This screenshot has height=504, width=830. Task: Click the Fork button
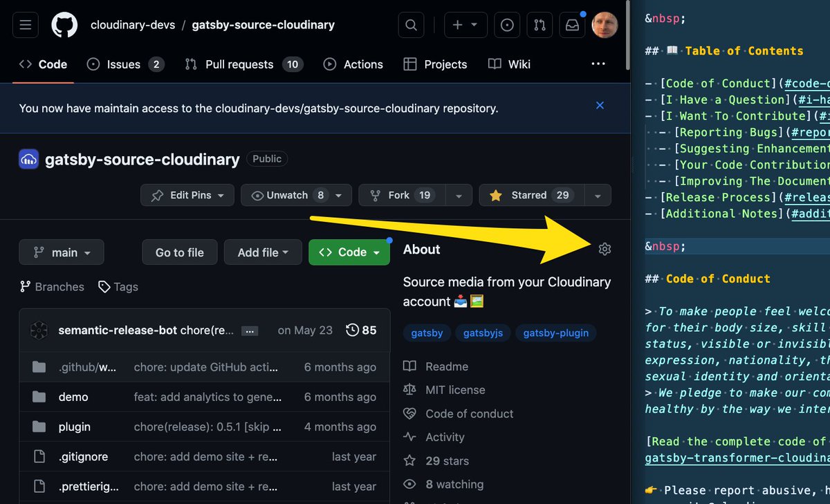click(x=402, y=196)
